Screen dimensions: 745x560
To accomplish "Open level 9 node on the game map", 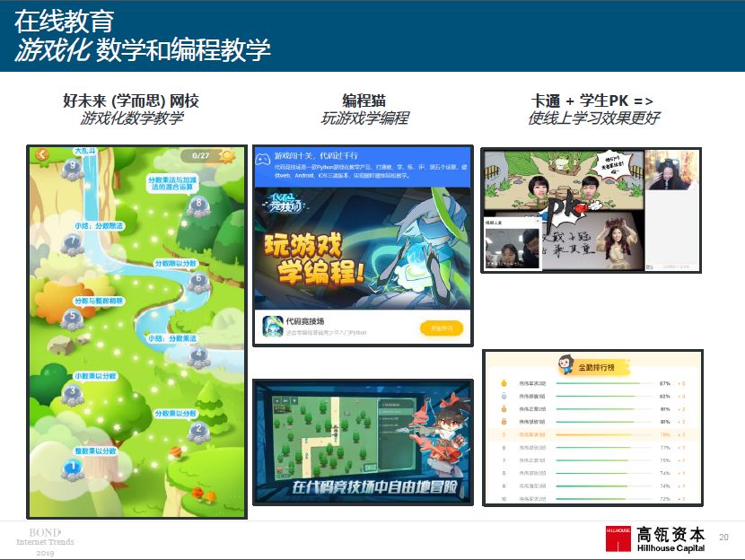I will tap(72, 169).
